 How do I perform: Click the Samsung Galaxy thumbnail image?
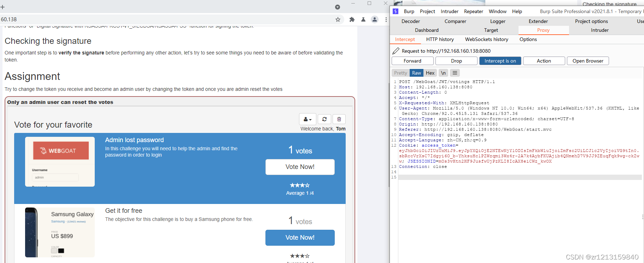pyautogui.click(x=60, y=232)
